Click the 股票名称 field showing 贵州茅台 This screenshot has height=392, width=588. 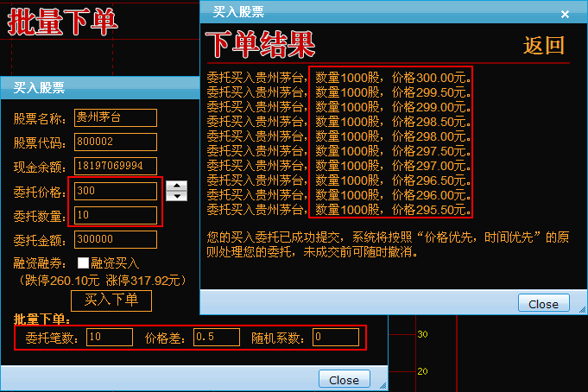click(116, 117)
